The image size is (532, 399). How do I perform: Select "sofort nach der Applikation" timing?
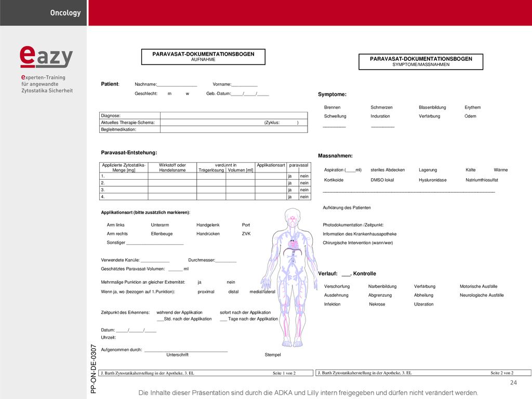(x=245, y=312)
